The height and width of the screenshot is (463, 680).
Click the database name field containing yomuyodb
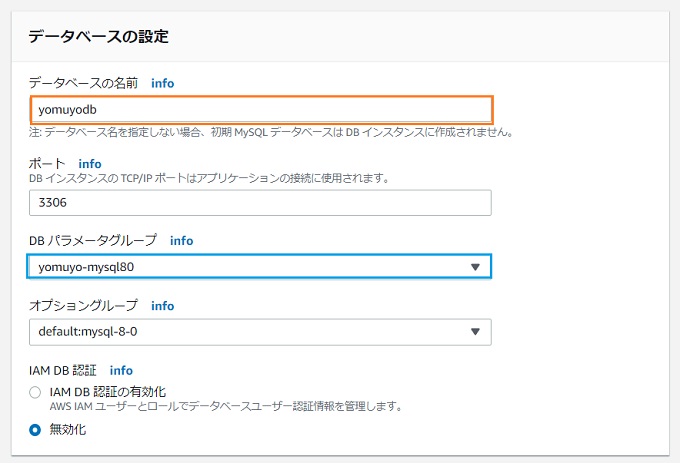point(261,110)
